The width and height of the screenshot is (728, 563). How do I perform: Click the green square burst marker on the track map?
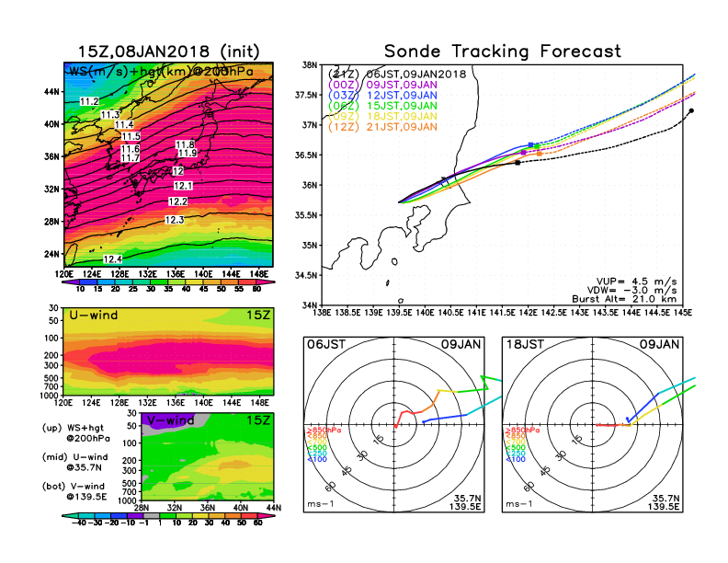pos(537,146)
